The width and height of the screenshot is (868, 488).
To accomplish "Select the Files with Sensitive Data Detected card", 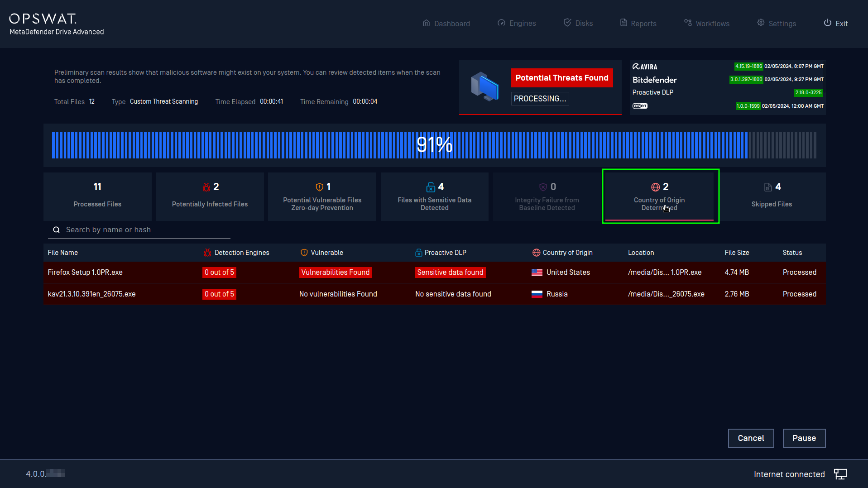I will click(x=435, y=196).
